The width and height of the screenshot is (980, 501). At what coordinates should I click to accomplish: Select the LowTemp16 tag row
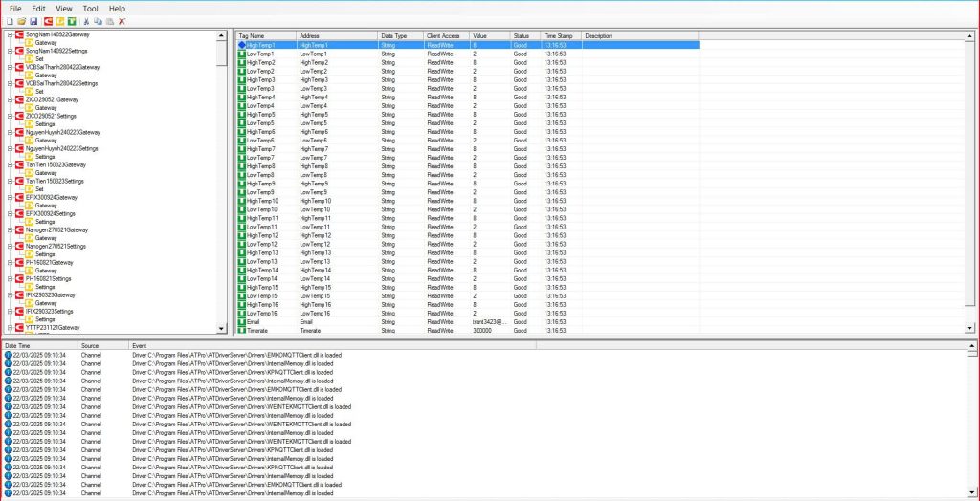click(467, 313)
